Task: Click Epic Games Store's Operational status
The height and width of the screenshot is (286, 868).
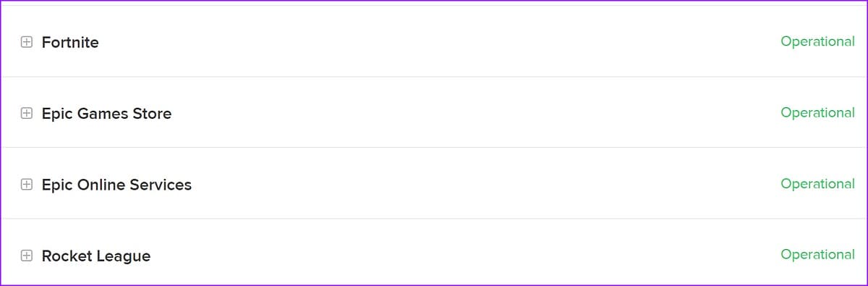Action: [817, 113]
